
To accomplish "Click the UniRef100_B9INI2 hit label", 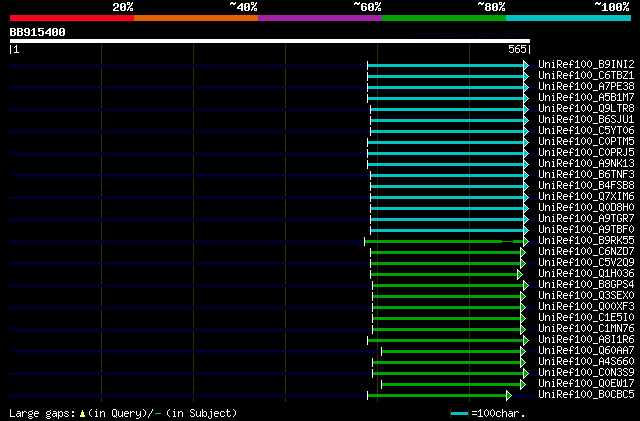I will (x=586, y=65).
